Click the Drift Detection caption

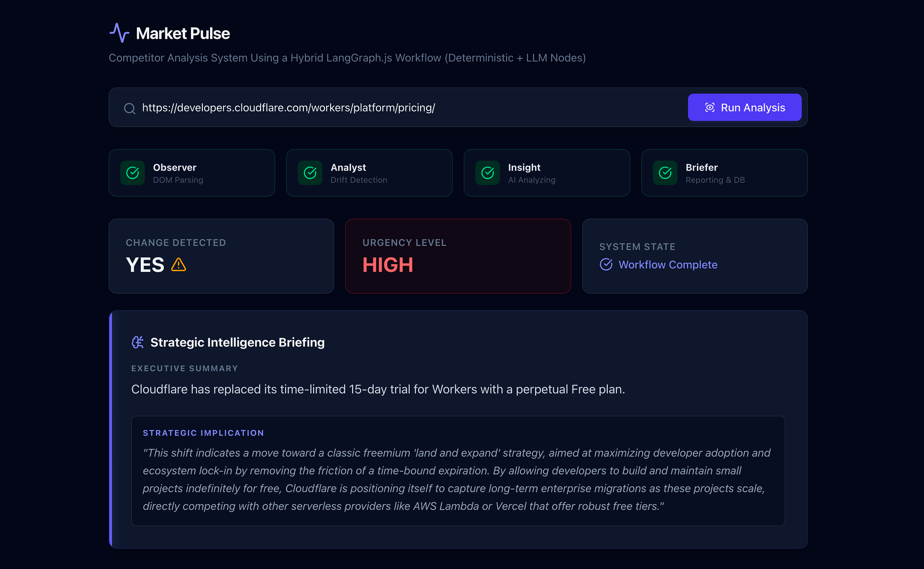(359, 180)
